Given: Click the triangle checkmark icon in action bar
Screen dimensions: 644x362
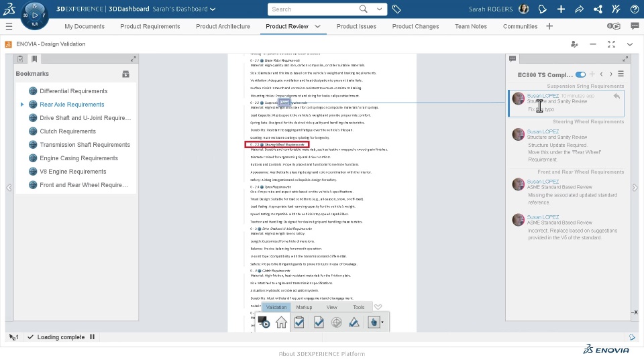Looking at the screenshot, I should point(354,322).
